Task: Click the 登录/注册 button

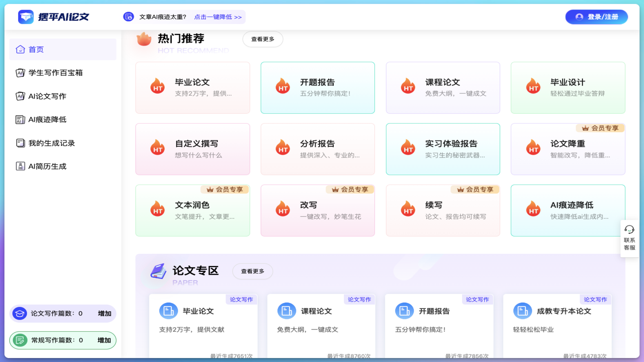Action: (x=597, y=16)
